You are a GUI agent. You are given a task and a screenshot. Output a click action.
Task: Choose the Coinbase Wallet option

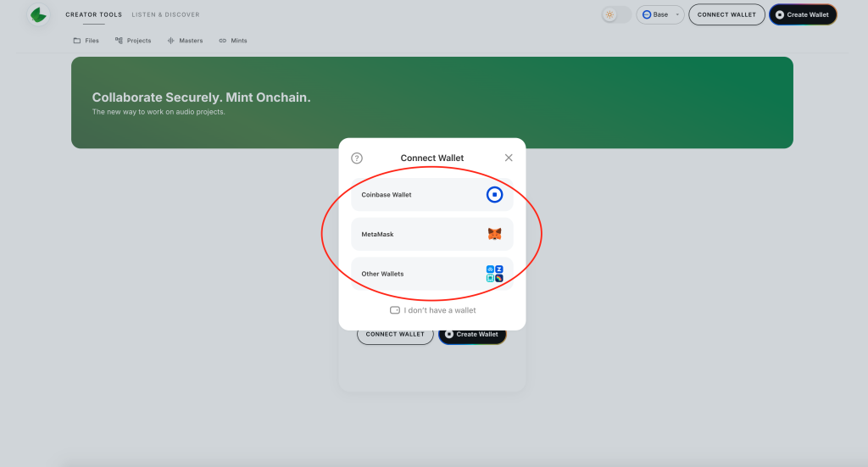click(x=431, y=195)
